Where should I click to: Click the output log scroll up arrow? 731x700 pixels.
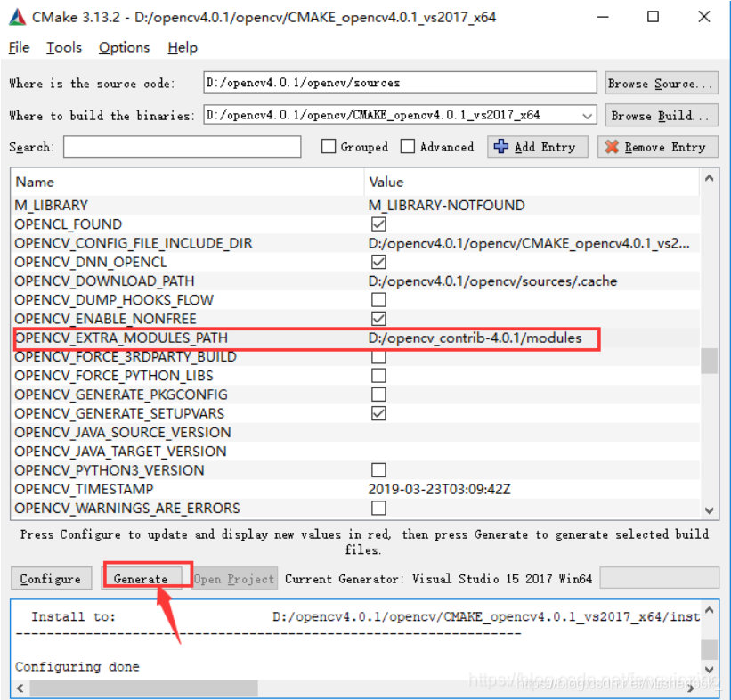tap(709, 610)
